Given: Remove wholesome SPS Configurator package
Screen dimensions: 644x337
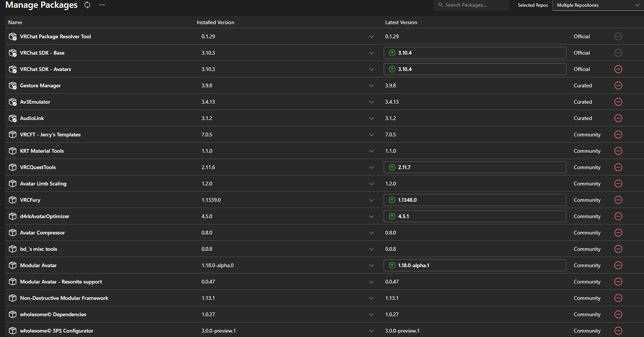Looking at the screenshot, I should pos(618,331).
